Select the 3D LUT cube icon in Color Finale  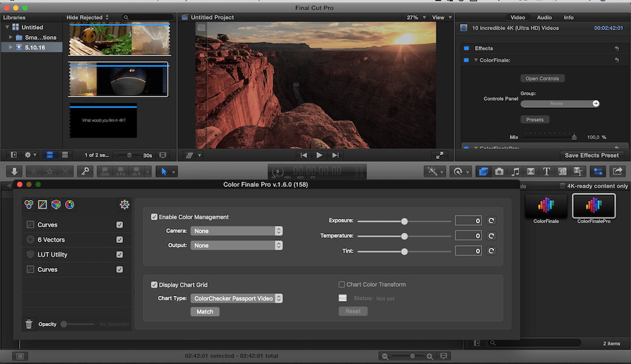56,204
